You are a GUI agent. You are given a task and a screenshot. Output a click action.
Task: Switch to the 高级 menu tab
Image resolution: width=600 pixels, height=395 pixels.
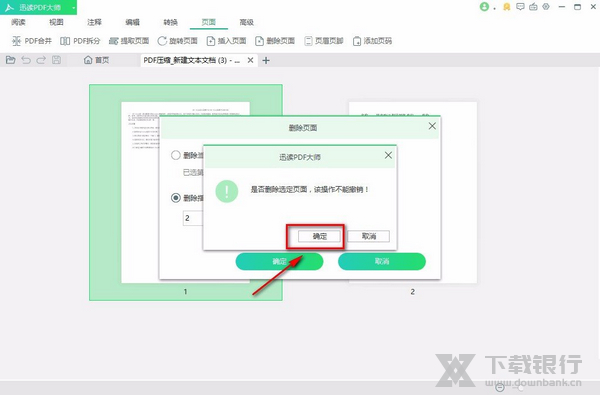tap(246, 22)
